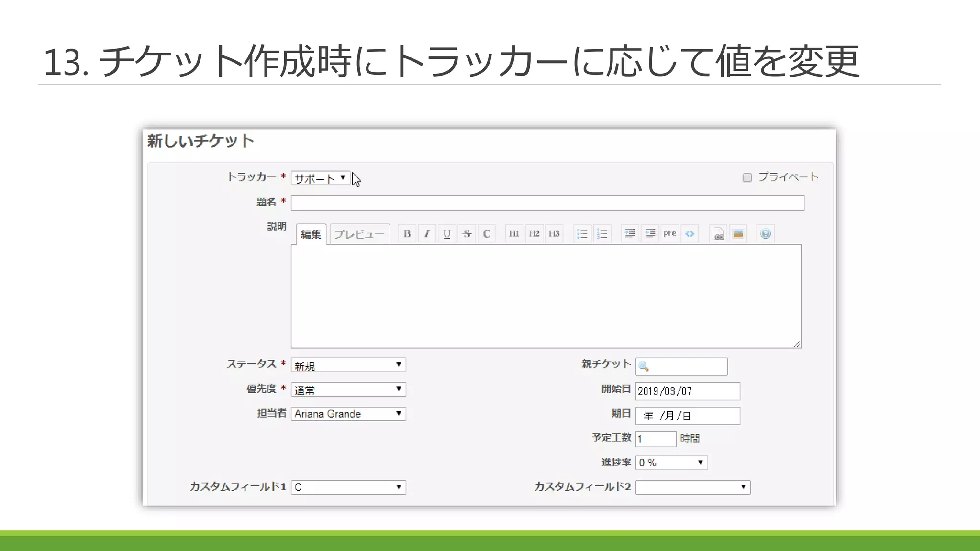980x551 pixels.
Task: Open the empty カスタムフィールド2 dropdown
Action: point(693,487)
